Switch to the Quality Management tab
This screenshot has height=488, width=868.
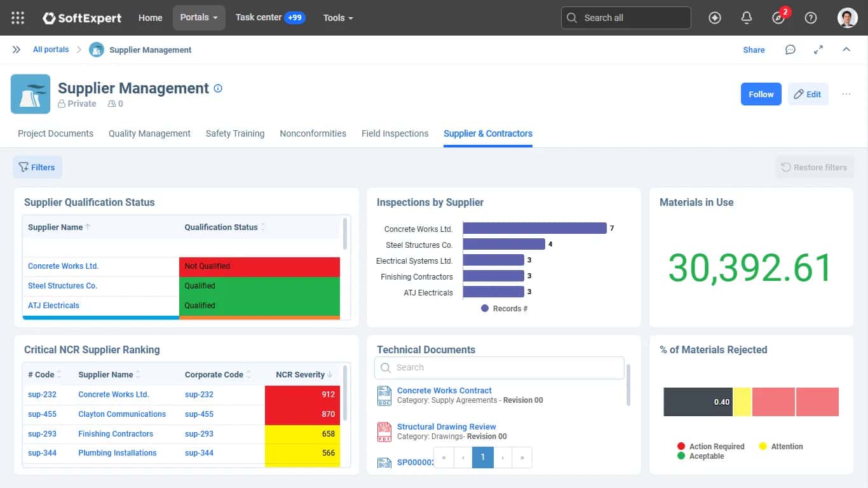tap(149, 133)
